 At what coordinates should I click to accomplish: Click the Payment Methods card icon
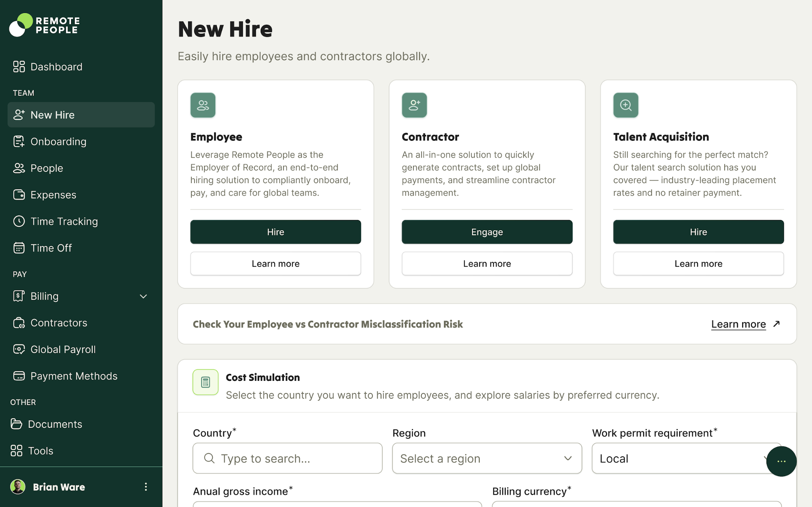coord(19,375)
